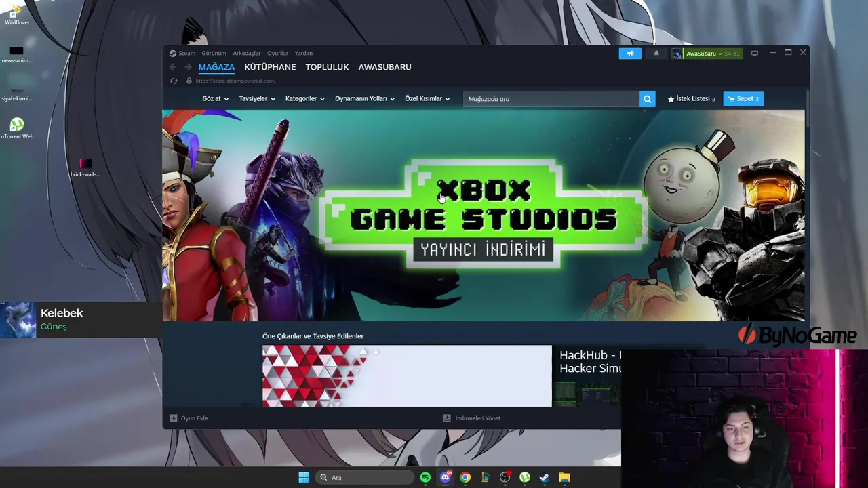Open the Steam announcements megaphone icon
Viewport: 868px width, 488px height.
tap(630, 54)
